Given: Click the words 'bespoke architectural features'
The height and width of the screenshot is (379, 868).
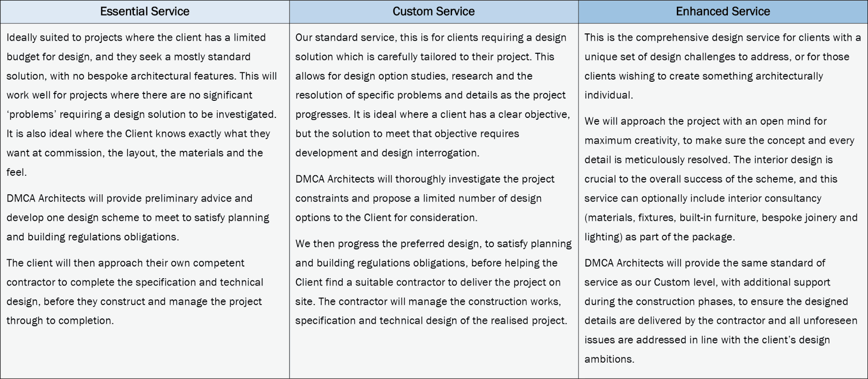Looking at the screenshot, I should (x=161, y=76).
